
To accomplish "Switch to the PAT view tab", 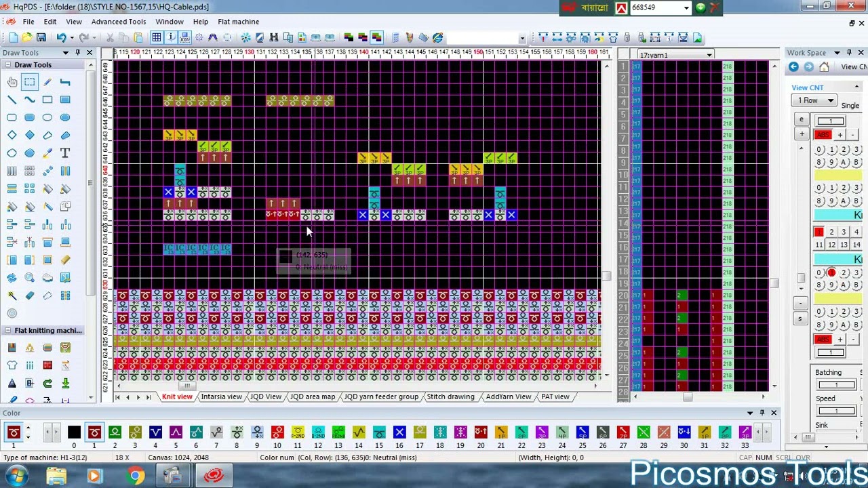I will point(555,396).
